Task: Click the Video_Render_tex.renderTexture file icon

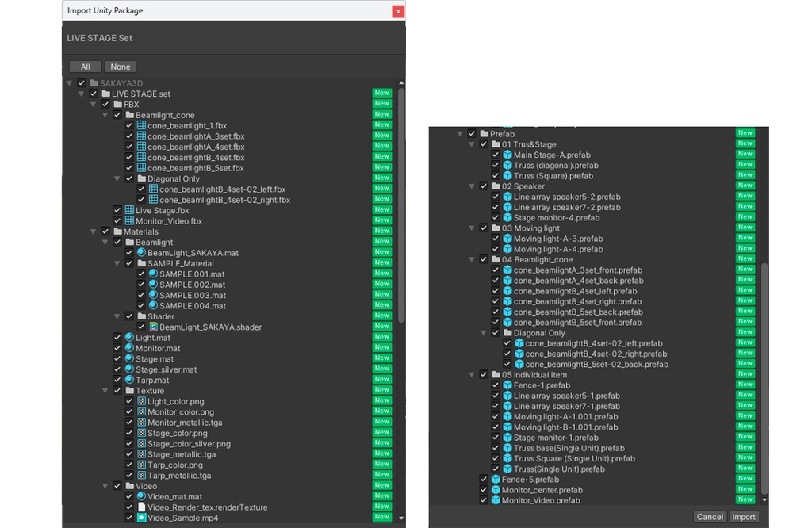Action: tap(141, 507)
